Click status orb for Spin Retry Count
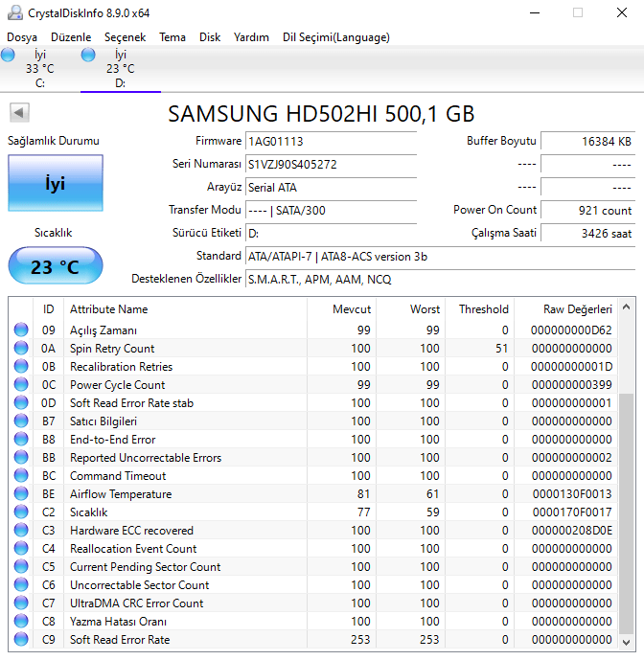Screen dimensions: 644x660 coord(21,349)
